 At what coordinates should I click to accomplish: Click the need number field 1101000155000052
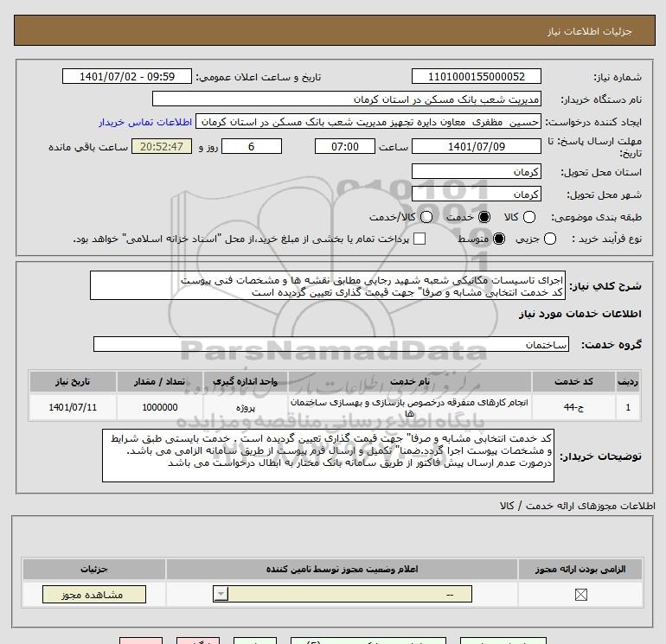point(476,76)
